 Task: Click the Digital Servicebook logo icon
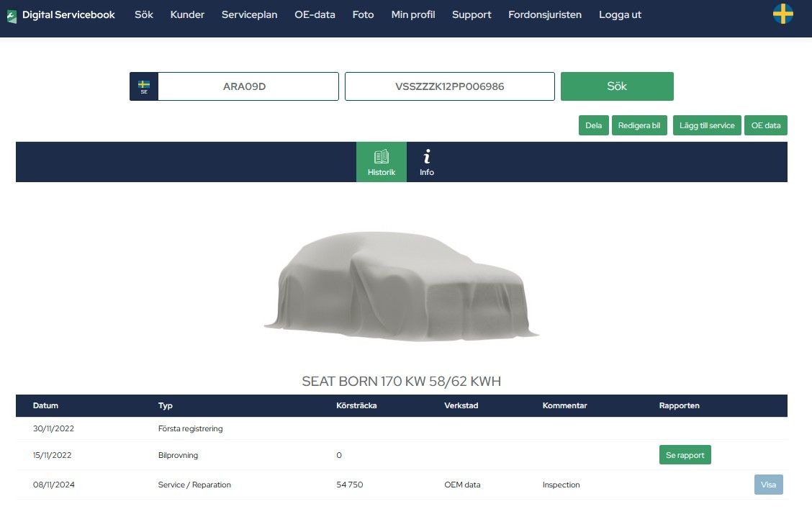point(12,16)
